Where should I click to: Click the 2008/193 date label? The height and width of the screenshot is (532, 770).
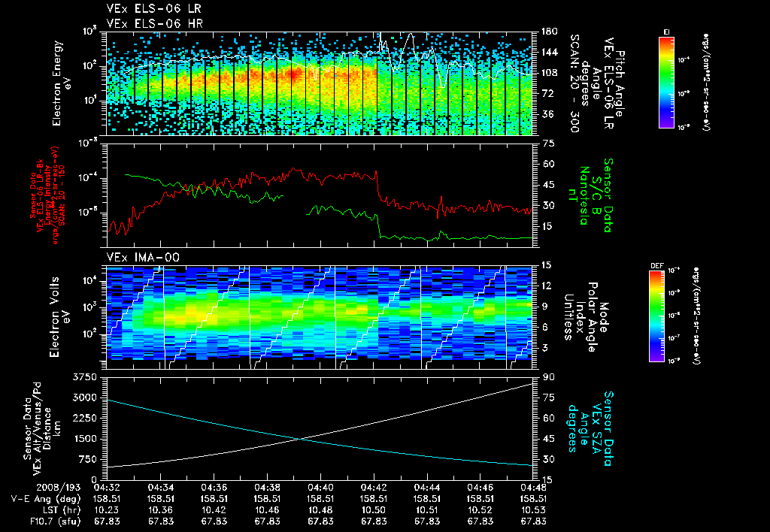pyautogui.click(x=59, y=488)
